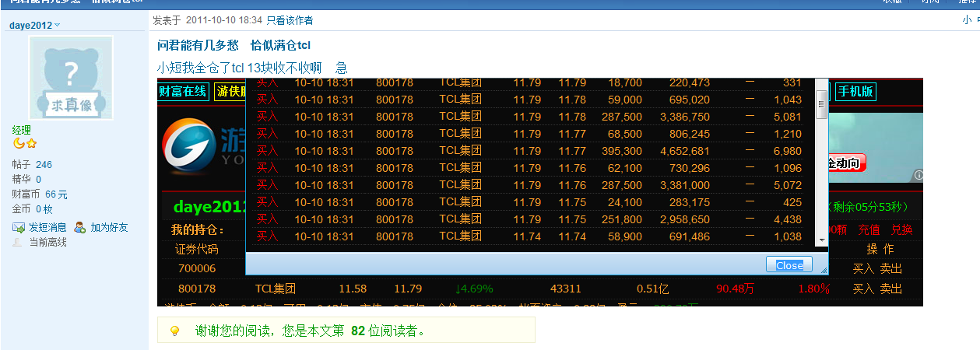
Task: Click the amount 3,386,750 in popup
Action: (x=684, y=117)
